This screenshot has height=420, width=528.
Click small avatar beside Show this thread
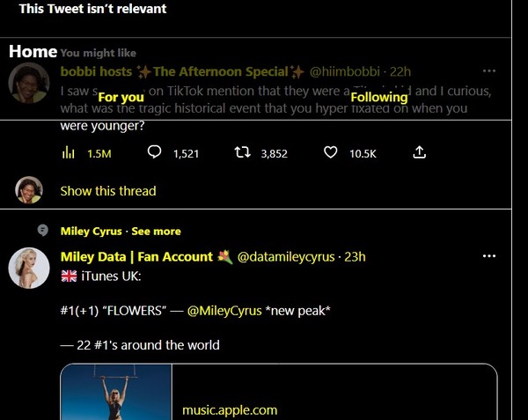tap(29, 190)
